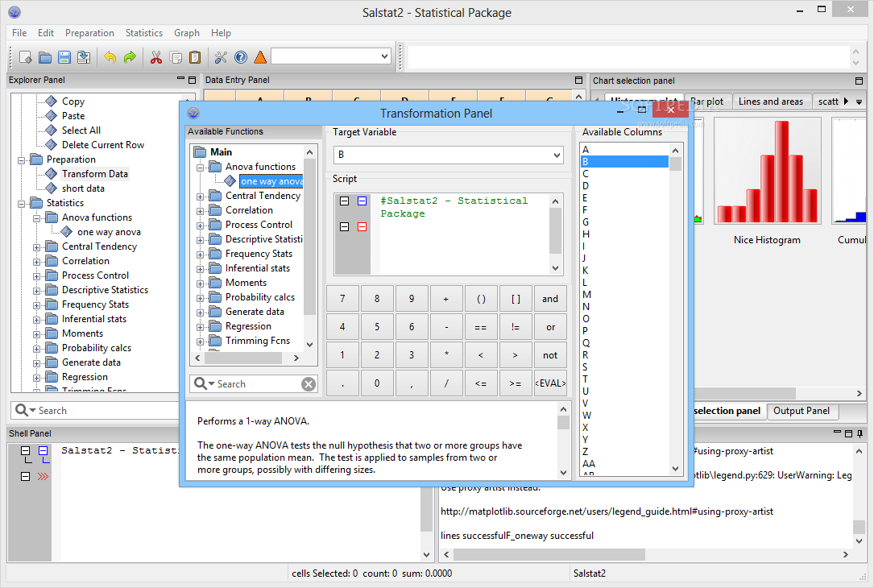874x588 pixels.
Task: Click the 'not' operator button
Action: click(550, 355)
